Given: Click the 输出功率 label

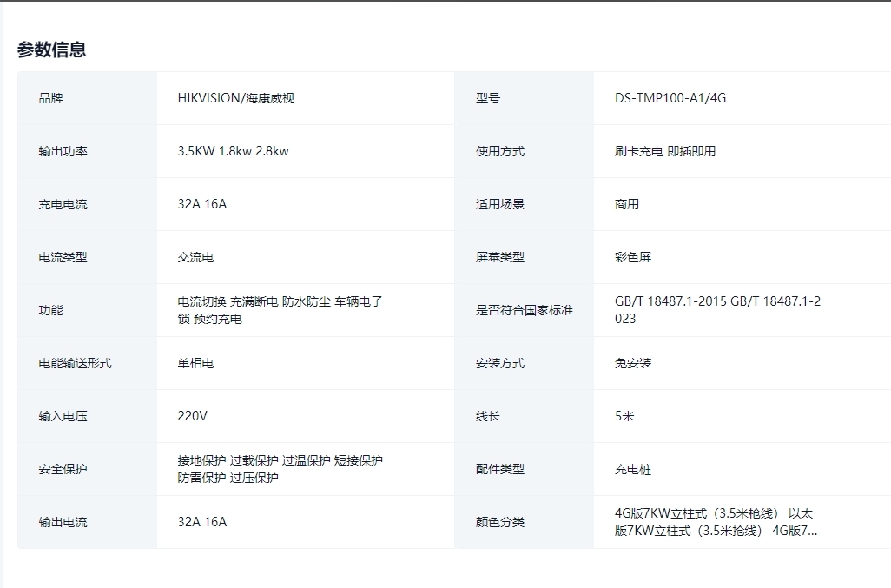Looking at the screenshot, I should pos(63,151).
